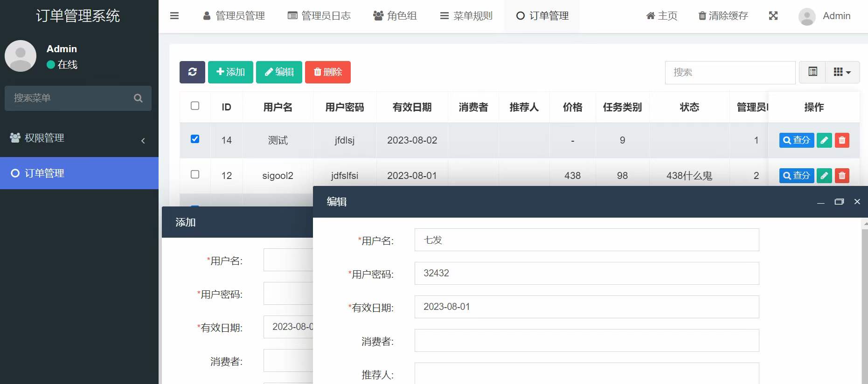Maximize the 编辑 dialog
This screenshot has width=868, height=384.
(839, 202)
